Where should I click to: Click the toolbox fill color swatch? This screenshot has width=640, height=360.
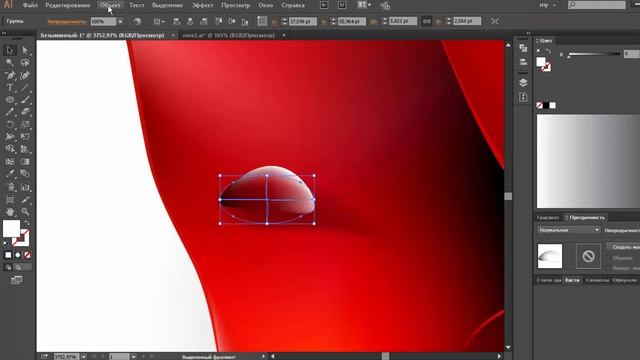point(11,229)
